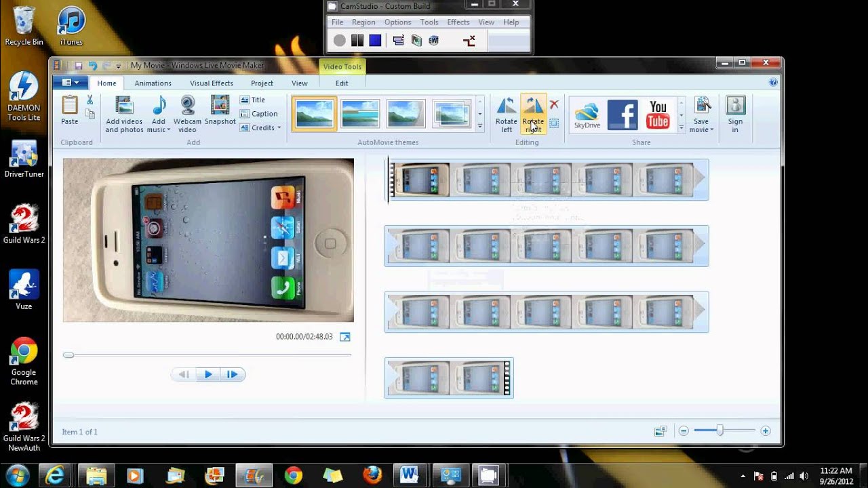This screenshot has width=868, height=488.
Task: Open the Video Tools Edit tab
Action: pos(342,83)
